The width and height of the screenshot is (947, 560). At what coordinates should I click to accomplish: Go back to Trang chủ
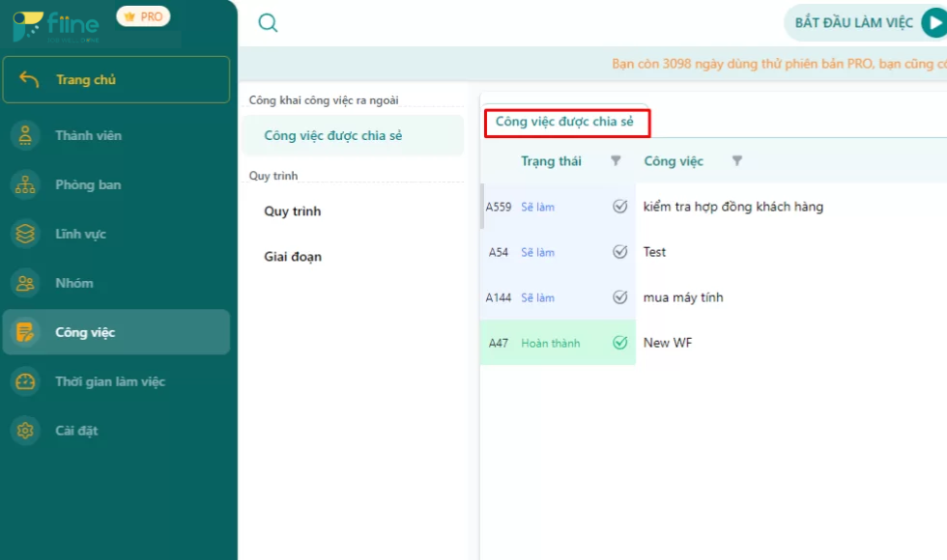pos(116,80)
